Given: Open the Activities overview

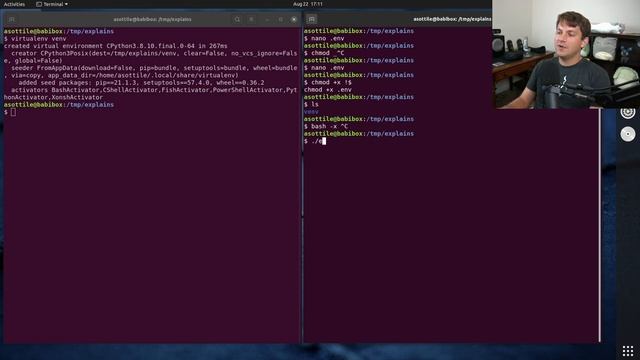Looking at the screenshot, I should [x=14, y=4].
